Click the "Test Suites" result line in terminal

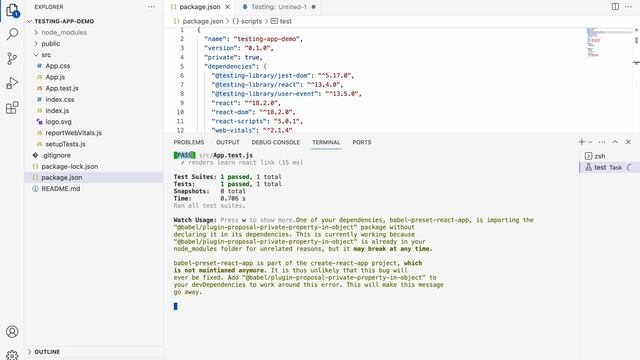pos(228,177)
